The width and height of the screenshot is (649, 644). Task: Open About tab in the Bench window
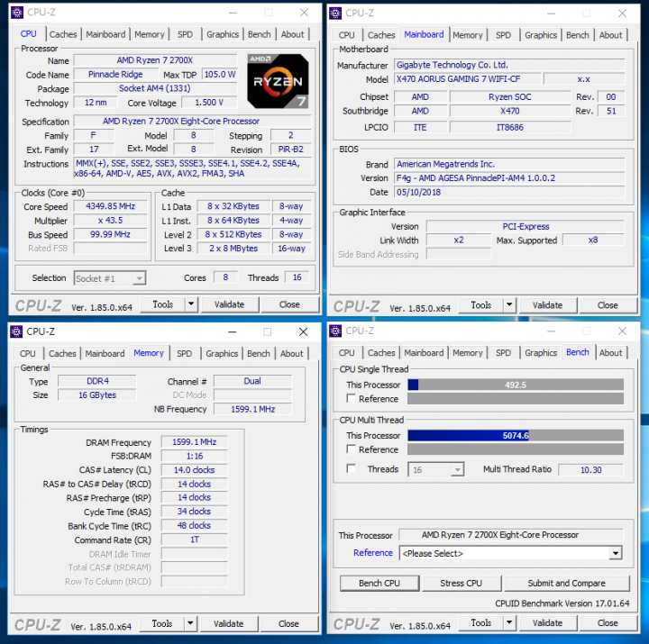pos(610,353)
